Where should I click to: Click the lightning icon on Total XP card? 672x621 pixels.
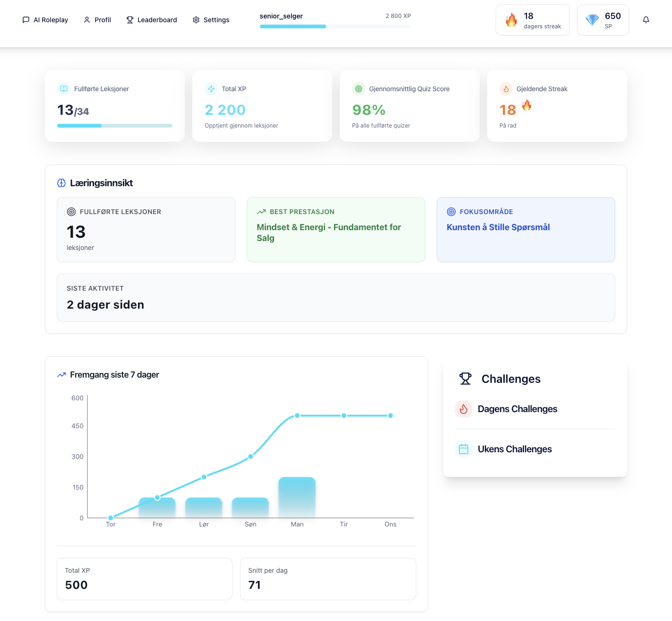(x=211, y=89)
